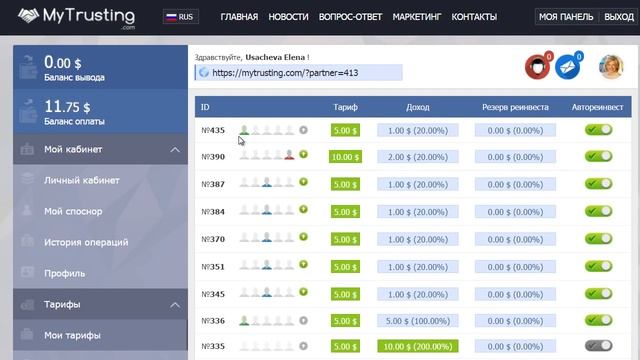The width and height of the screenshot is (640, 360).
Task: Go to ГЛАВНАЯ in top navigation
Action: pos(239,17)
